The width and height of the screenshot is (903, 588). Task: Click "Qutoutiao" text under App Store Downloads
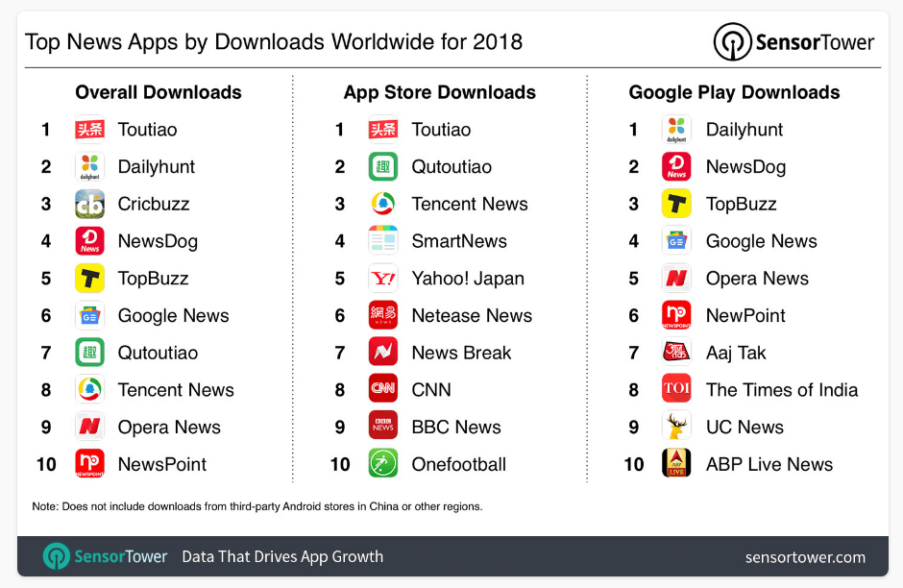coord(451,167)
